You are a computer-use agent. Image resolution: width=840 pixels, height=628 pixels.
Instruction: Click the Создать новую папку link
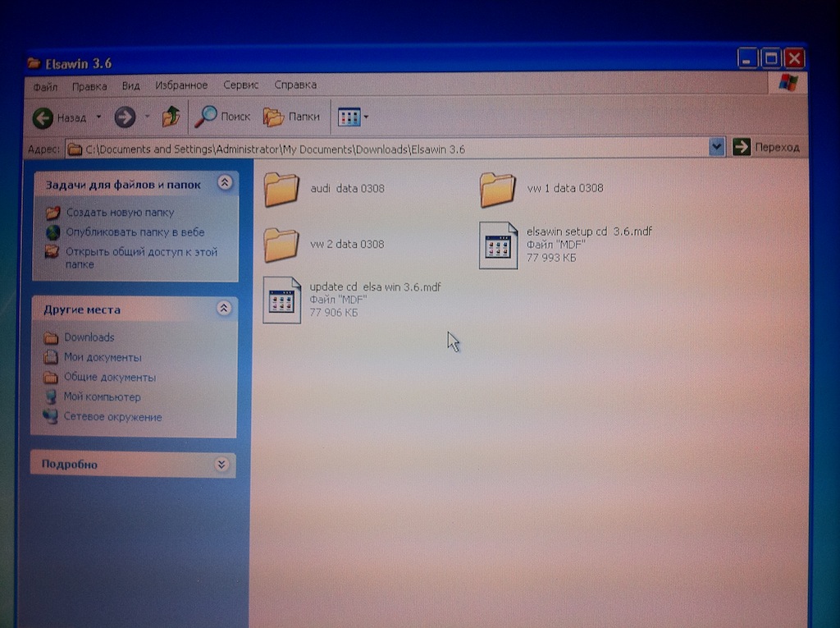coord(120,213)
